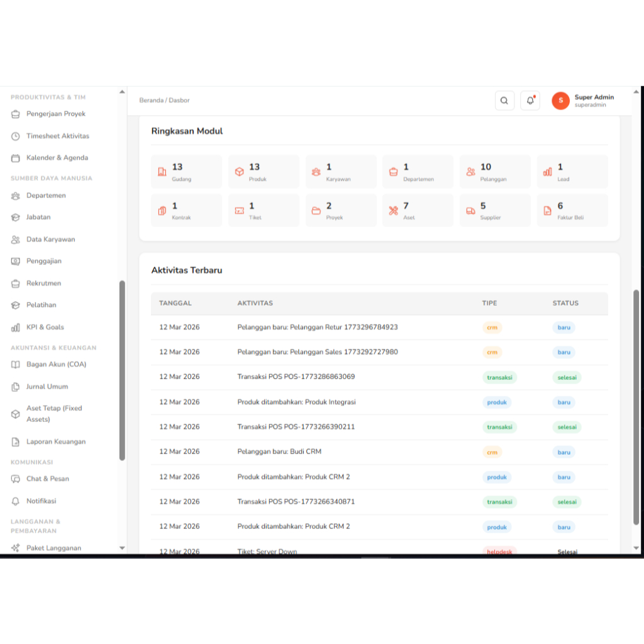644x644 pixels.
Task: Click the Departemen sidebar people icon
Action: 16,196
